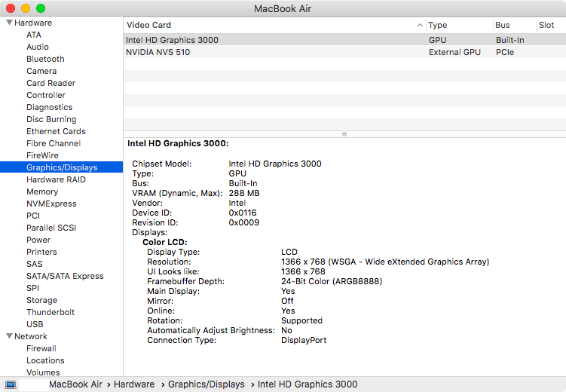Select SAS in the sidebar
This screenshot has width=566, height=392.
[x=35, y=264]
